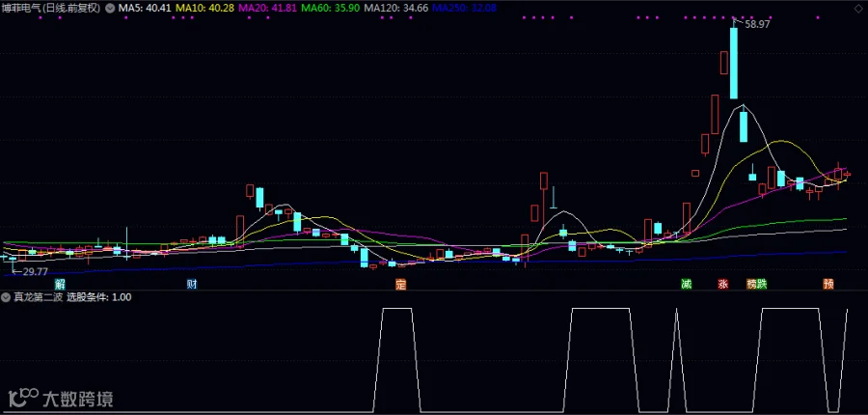Viewport: 868px width, 415px height.
Task: Expand dropdown next to 博菲电气 title
Action: coord(110,9)
